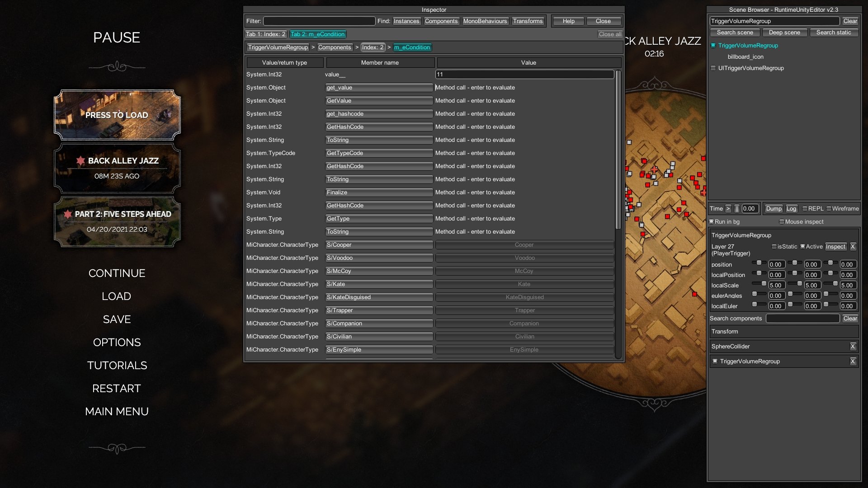868x488 pixels.
Task: Switch to Tab 1: Index: 2
Action: pyautogui.click(x=265, y=34)
